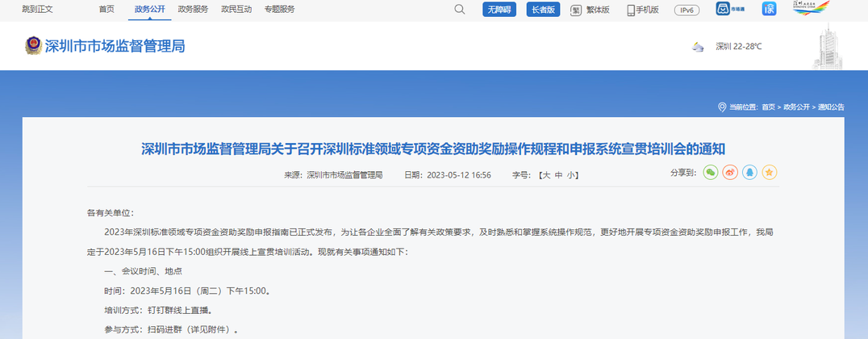Click the weather cloud icon
This screenshot has width=868, height=339.
pyautogui.click(x=697, y=47)
